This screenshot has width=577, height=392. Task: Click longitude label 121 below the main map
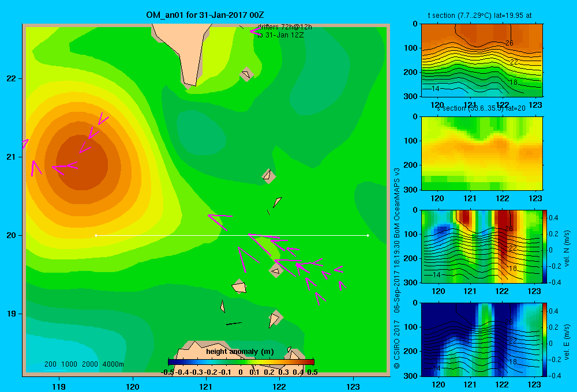tap(206, 386)
